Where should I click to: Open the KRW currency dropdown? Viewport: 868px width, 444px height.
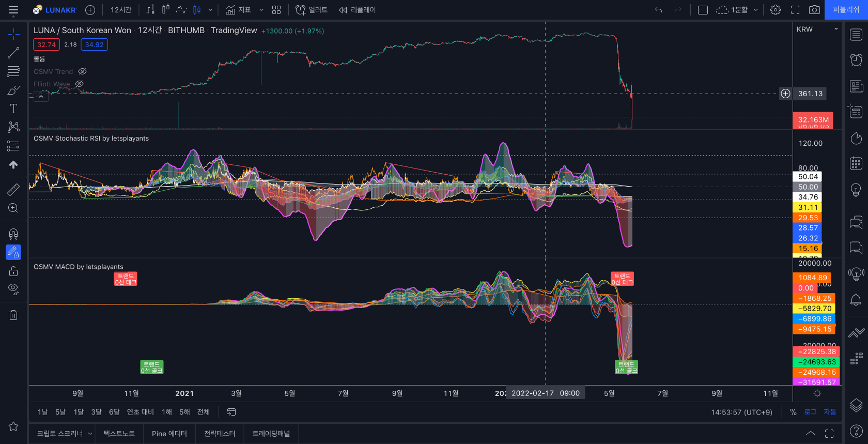[x=817, y=29]
